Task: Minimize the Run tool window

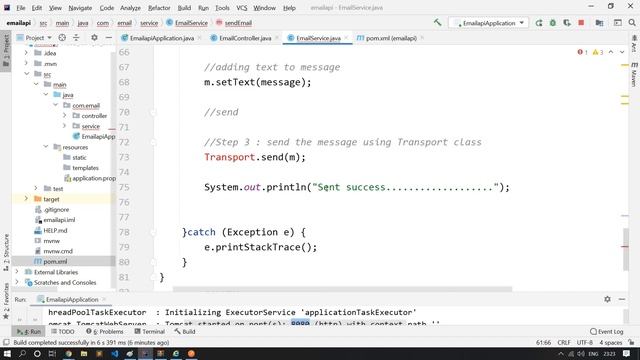Action: coord(622,299)
